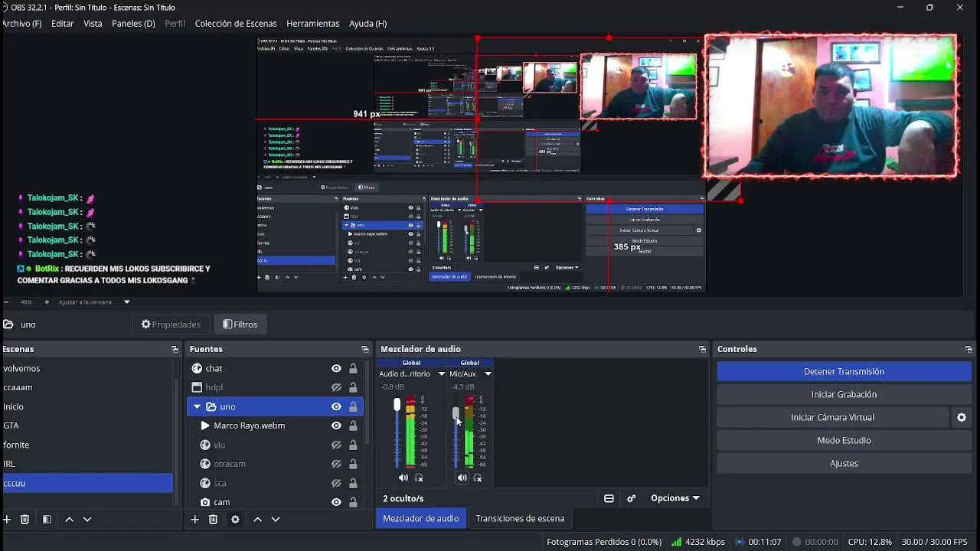Toggle monitoring headphone icon for Mic/Aux

point(478,478)
